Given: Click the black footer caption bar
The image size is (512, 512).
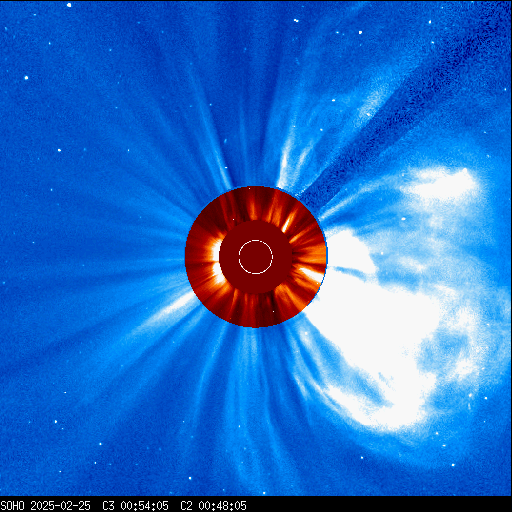Looking at the screenshot, I should point(256,504).
